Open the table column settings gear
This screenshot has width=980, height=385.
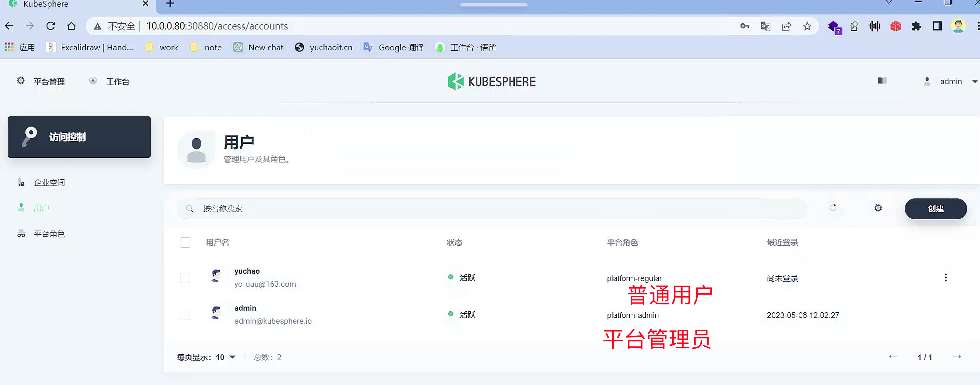878,208
